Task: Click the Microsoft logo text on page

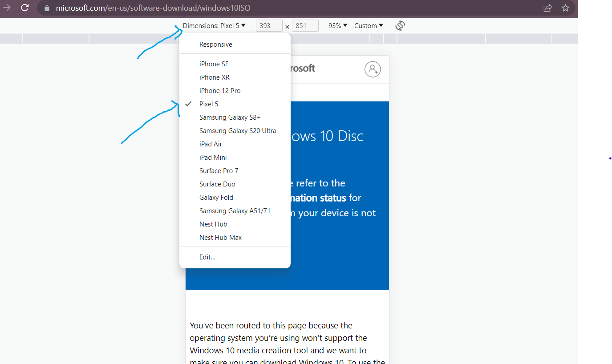Action: click(x=303, y=68)
